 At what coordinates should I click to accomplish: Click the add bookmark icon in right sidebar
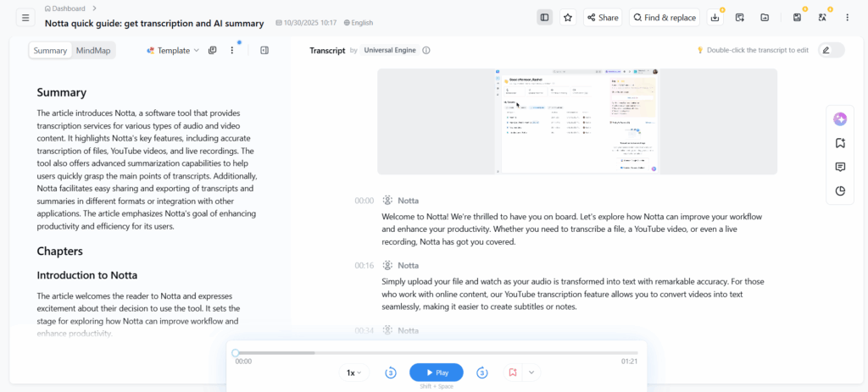coord(840,143)
